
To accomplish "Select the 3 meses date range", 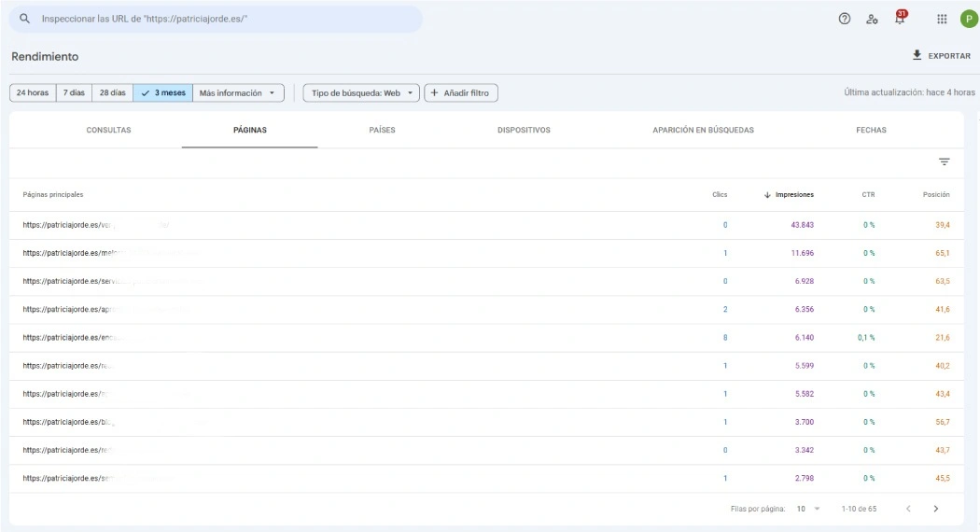I will (163, 92).
